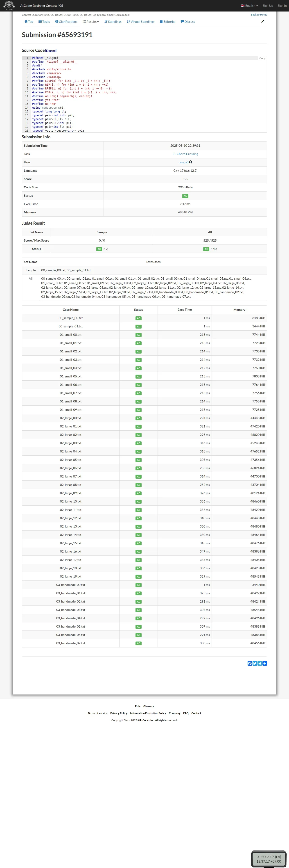This screenshot has height=868, width=289.
Task: Click the date-time clock widget
Action: pos(269,859)
